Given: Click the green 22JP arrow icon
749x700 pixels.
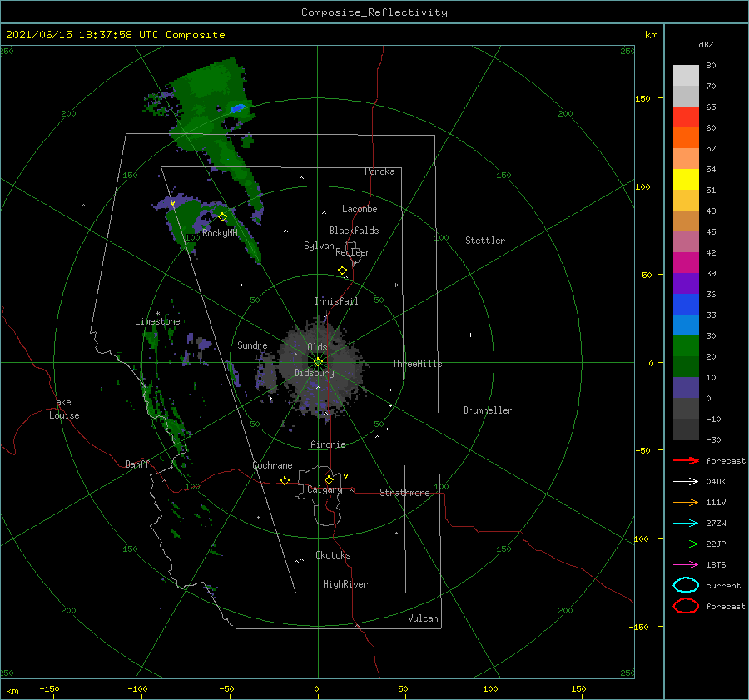Looking at the screenshot, I should click(x=686, y=544).
